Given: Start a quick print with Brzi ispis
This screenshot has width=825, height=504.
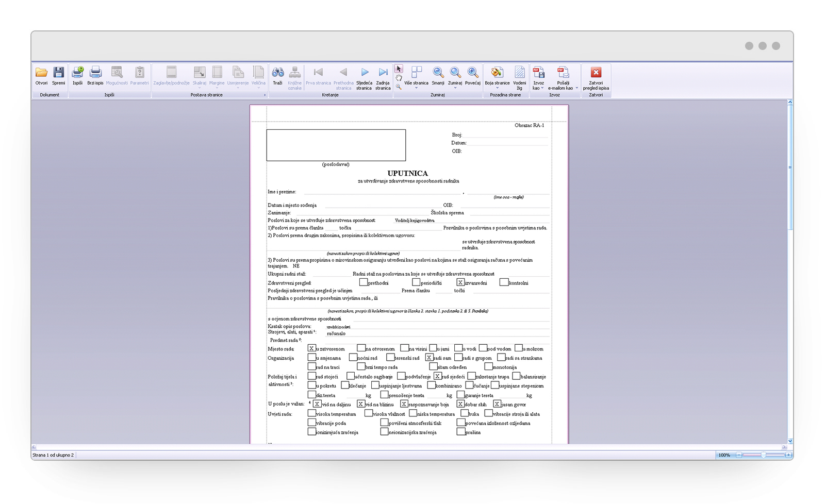Looking at the screenshot, I should 95,75.
